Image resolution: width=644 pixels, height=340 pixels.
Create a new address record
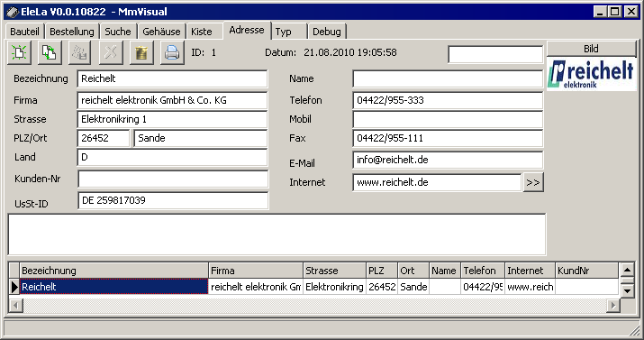[19, 52]
